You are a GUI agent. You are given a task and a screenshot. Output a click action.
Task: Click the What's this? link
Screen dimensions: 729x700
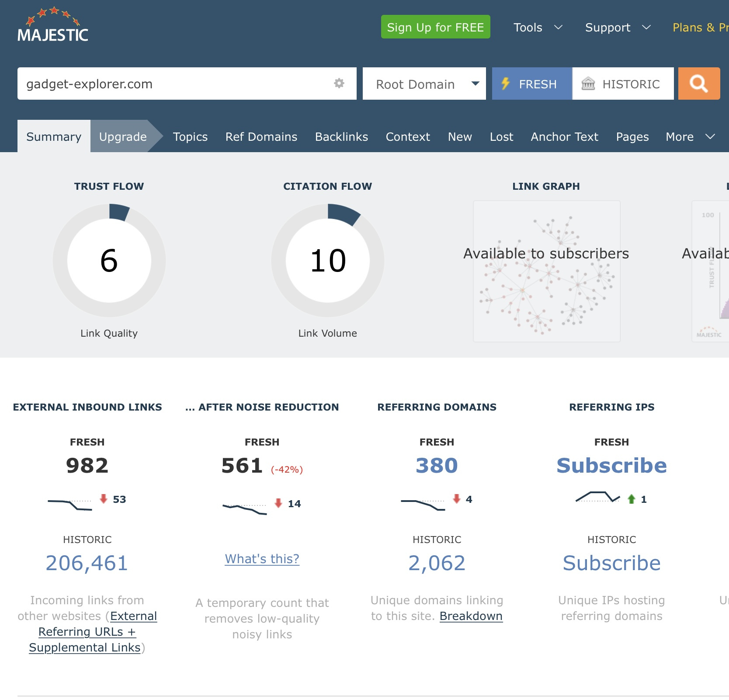coord(262,559)
